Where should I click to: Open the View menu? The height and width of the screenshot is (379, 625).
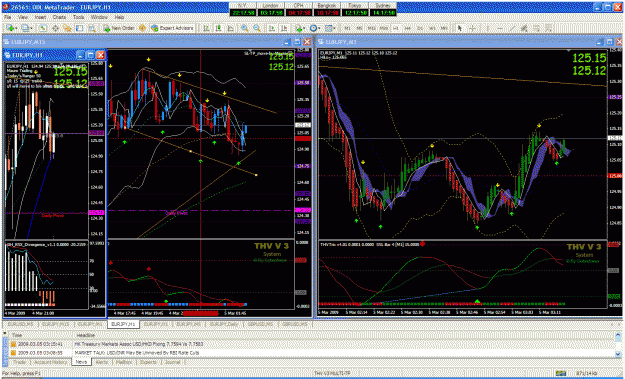(23, 18)
